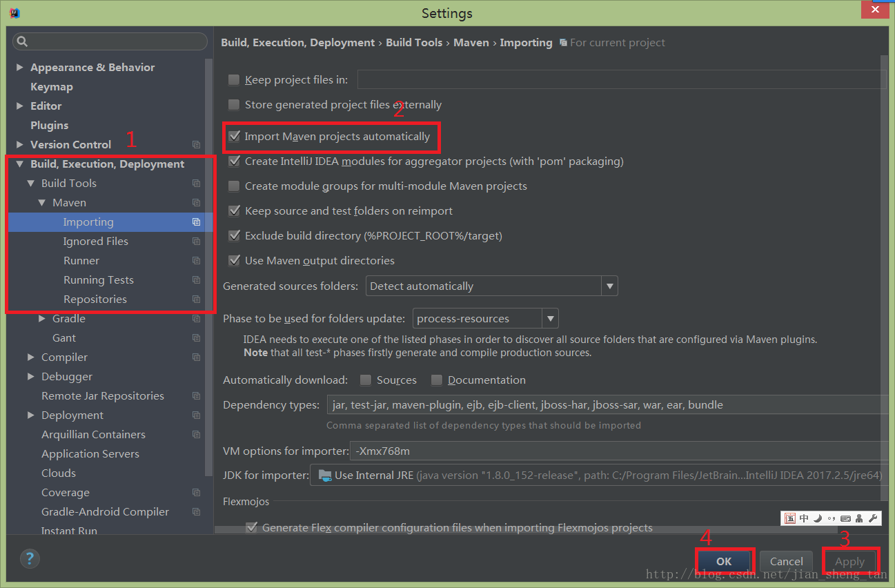The width and height of the screenshot is (895, 588).
Task: Expand the Deployment node arrow
Action: (31, 415)
